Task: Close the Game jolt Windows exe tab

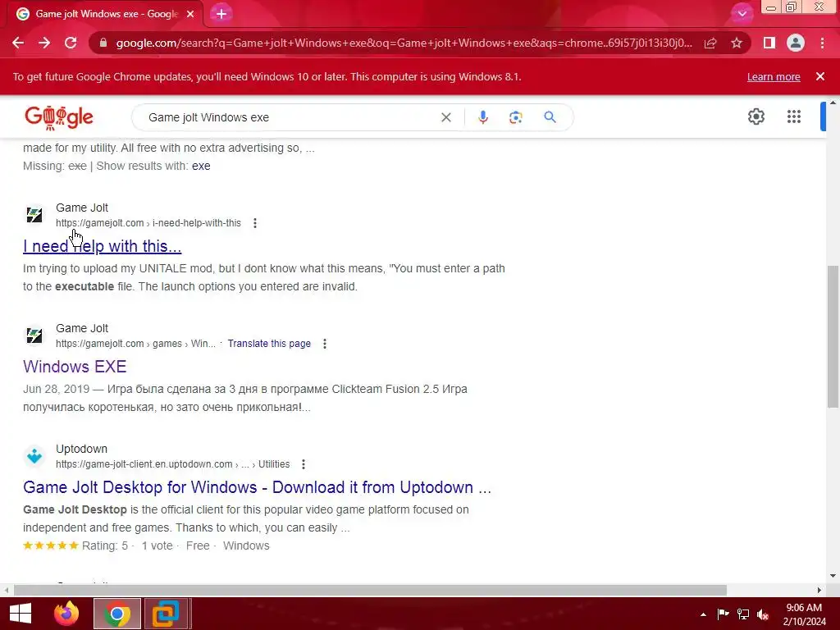Action: [x=190, y=14]
